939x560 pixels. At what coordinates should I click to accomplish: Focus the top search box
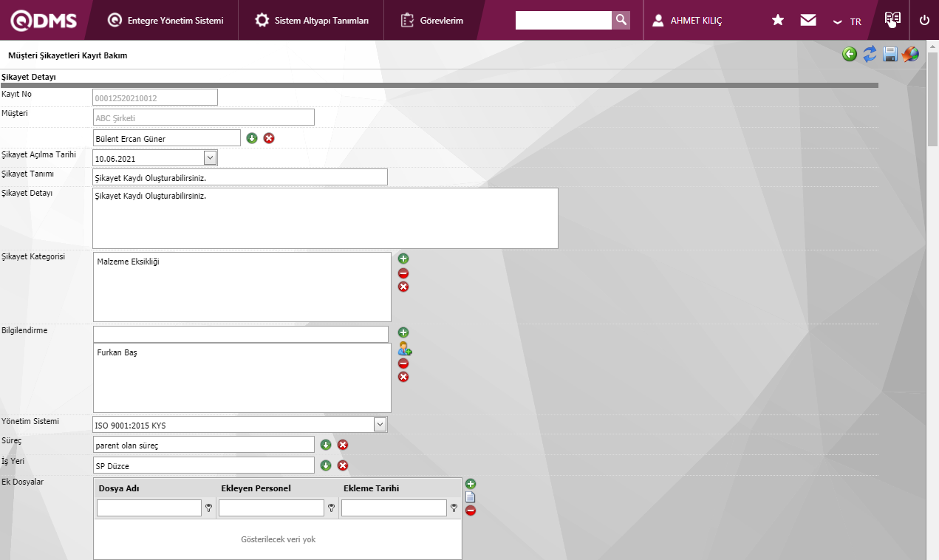pyautogui.click(x=564, y=20)
